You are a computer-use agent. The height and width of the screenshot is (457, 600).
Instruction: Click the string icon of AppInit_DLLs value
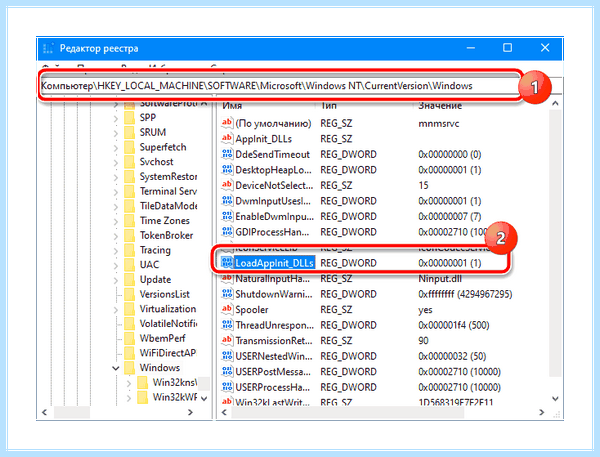click(227, 138)
